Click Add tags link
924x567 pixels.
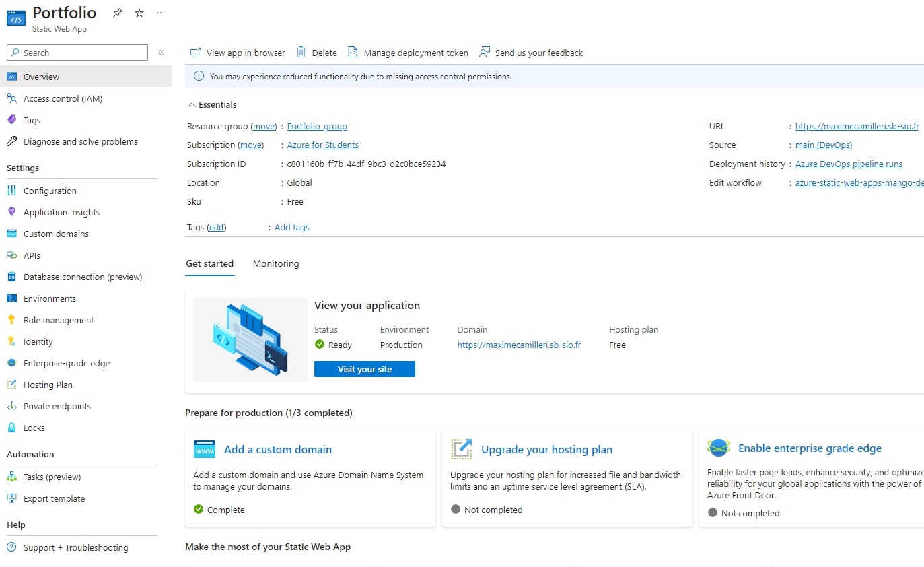(292, 228)
